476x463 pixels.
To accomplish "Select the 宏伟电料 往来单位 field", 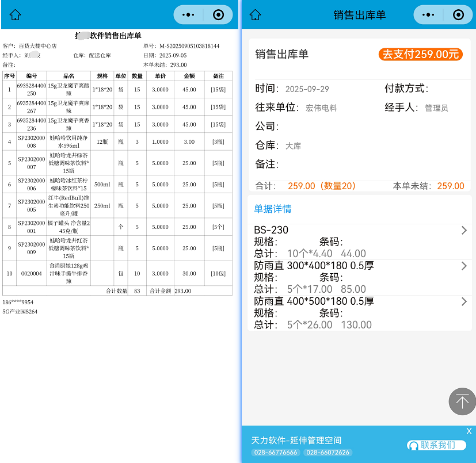I will point(321,108).
